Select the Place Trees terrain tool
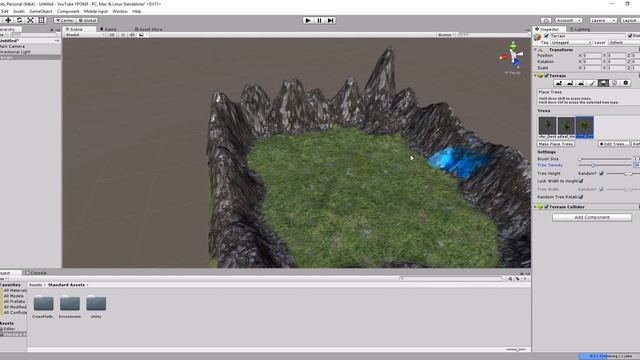This screenshot has height=360, width=640. (603, 83)
